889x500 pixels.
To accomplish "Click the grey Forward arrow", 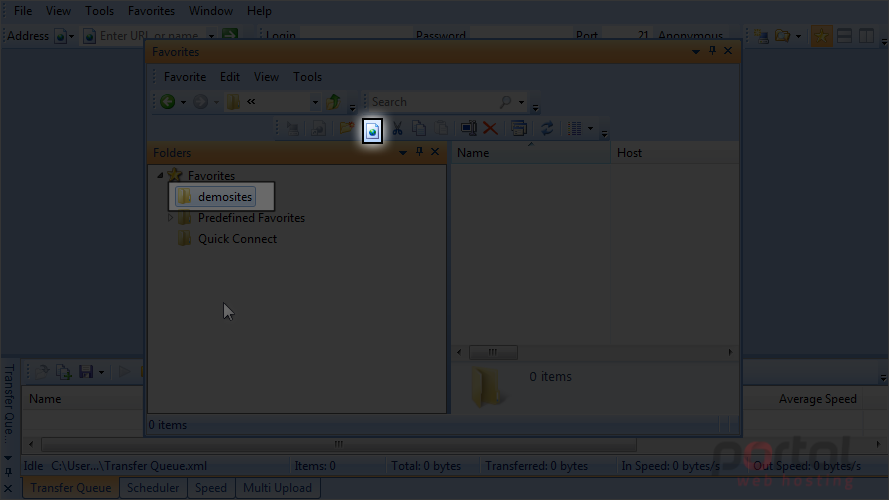I will click(x=200, y=101).
